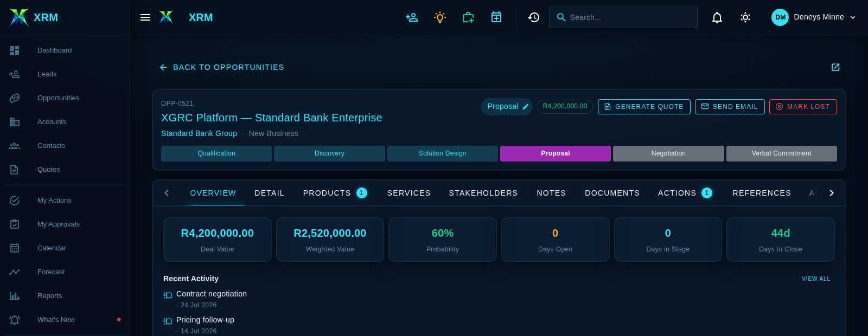
Task: Open Quotes via its document icon
Action: coord(15,170)
